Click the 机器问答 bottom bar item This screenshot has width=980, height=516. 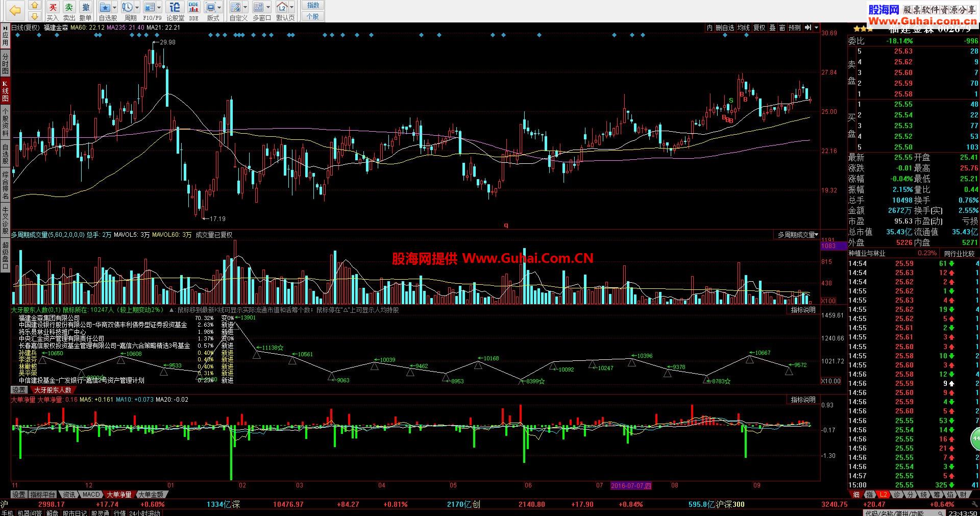tap(30, 513)
